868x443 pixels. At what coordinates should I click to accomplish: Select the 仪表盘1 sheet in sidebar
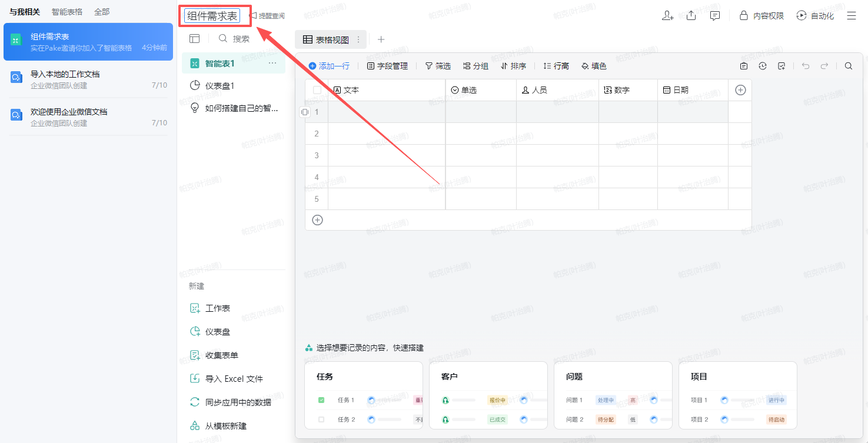coord(220,86)
